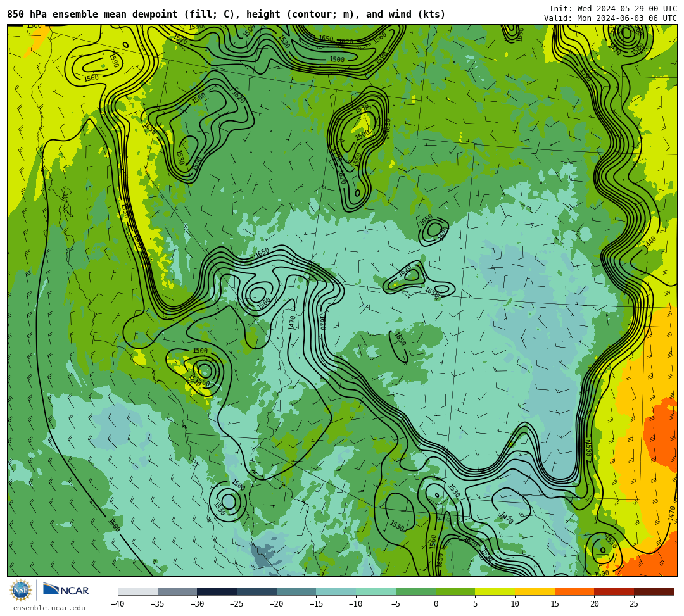Click the colorbar label '-15'
This screenshot has height=616, width=684.
[x=316, y=604]
